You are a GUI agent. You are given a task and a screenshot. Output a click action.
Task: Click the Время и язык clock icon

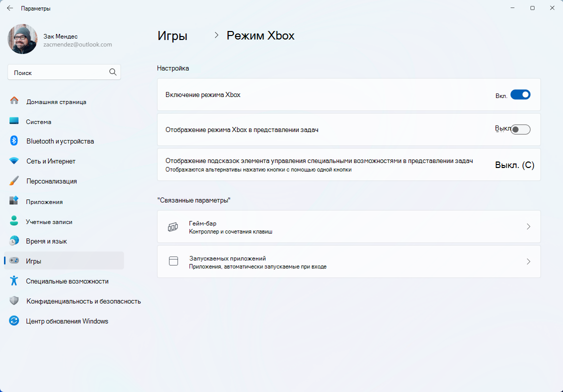pos(14,240)
